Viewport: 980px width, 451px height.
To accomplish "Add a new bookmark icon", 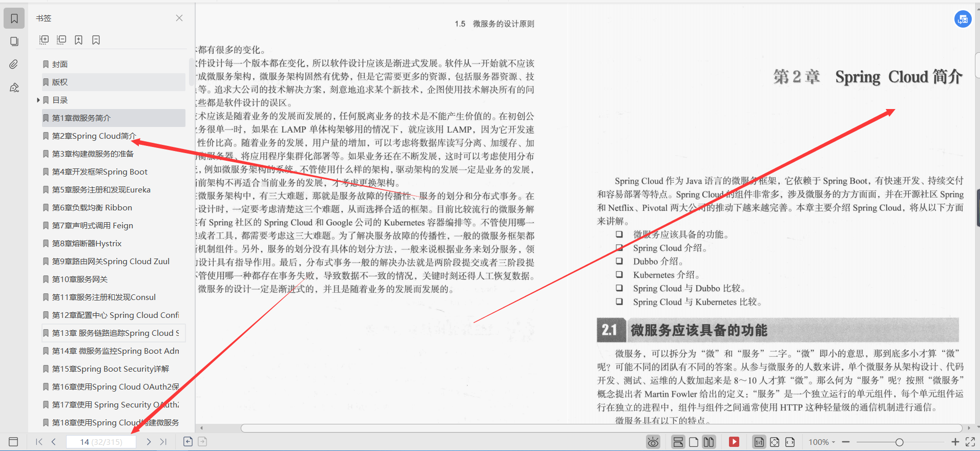I will tap(78, 40).
